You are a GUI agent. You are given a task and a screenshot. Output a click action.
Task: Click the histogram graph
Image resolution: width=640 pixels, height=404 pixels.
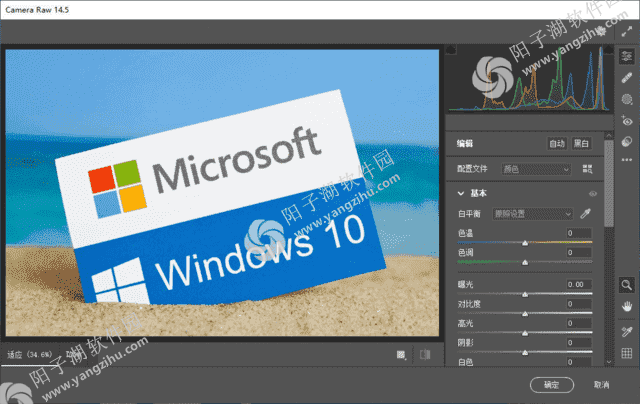[x=530, y=79]
